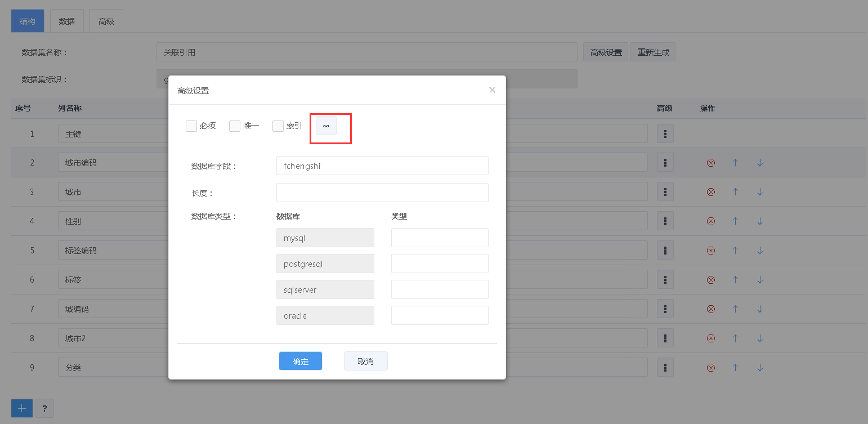The height and width of the screenshot is (424, 868).
Task: Add a new column with plus button
Action: click(22, 408)
